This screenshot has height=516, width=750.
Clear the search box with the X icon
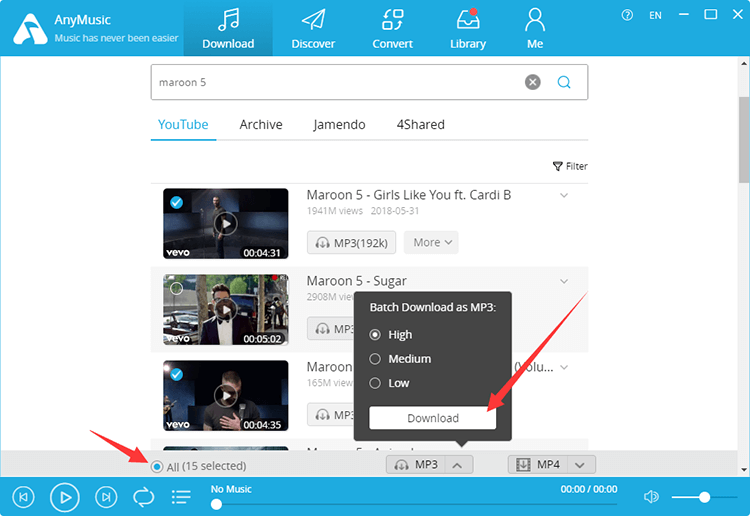click(x=532, y=82)
